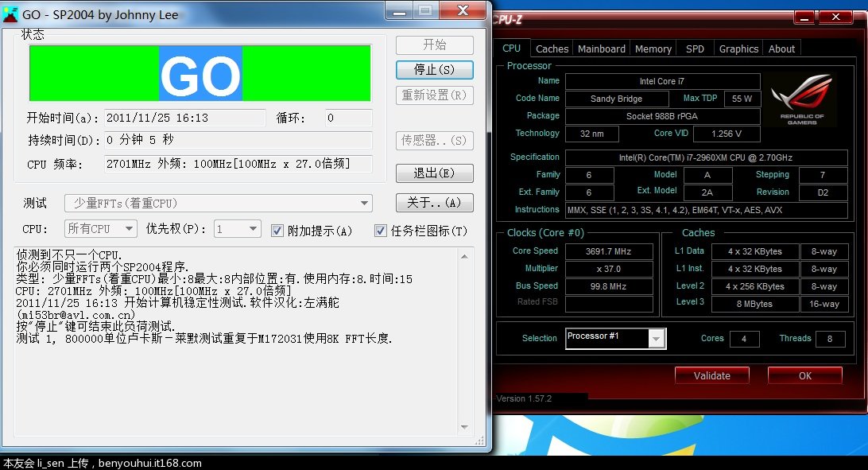
Task: Minimize the CPU-Z window
Action: [x=804, y=17]
